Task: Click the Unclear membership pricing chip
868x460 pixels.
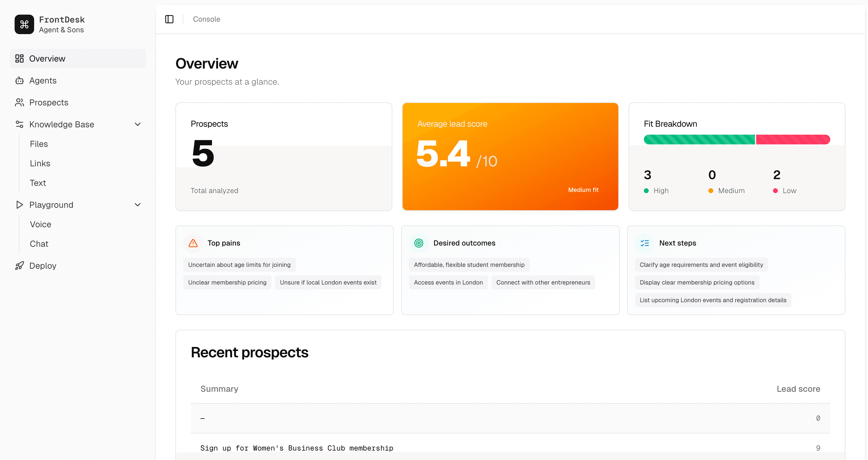Action: 227,282
